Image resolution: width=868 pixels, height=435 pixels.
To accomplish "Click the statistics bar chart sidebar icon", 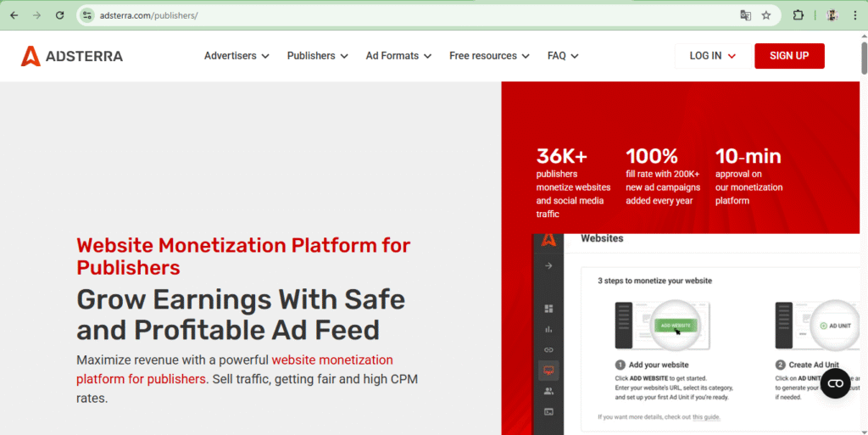I will 548,329.
